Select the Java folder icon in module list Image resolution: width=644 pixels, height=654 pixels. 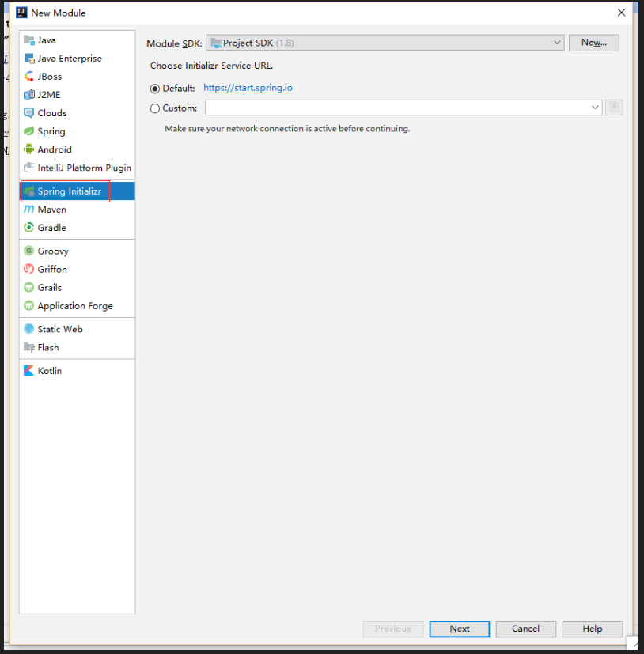pos(28,40)
